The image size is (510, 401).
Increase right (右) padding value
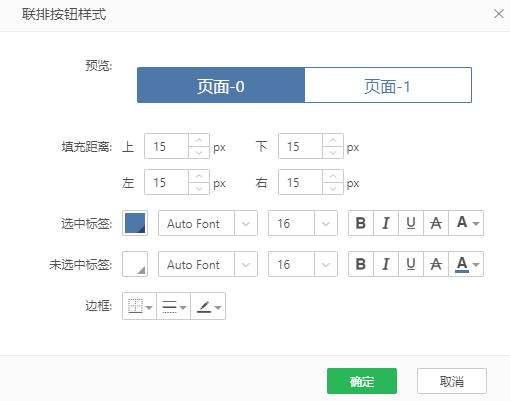pos(333,176)
